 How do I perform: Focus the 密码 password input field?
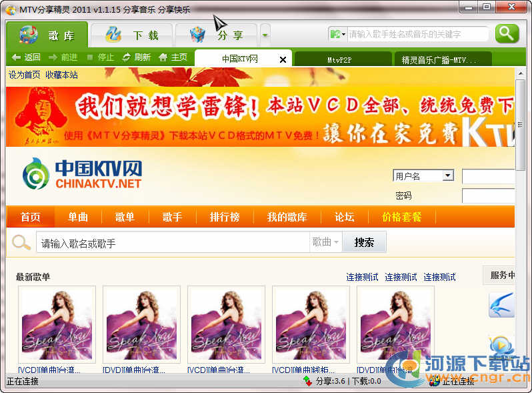coord(489,196)
